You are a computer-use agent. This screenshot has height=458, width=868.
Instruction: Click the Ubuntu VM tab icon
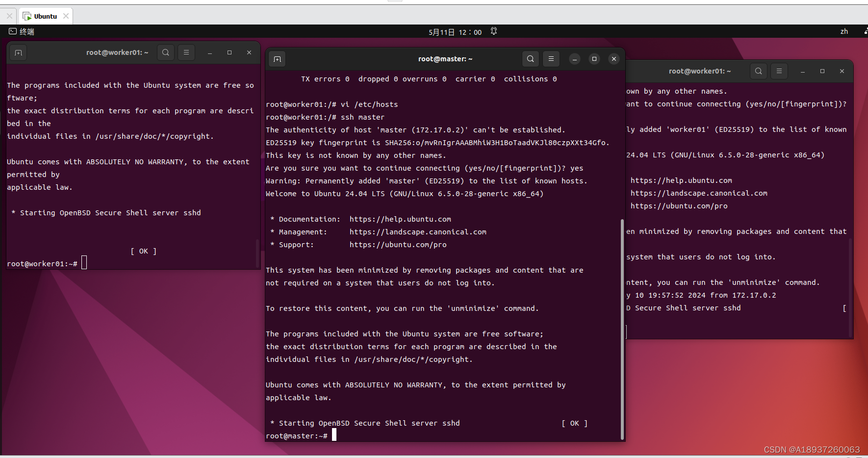click(27, 16)
